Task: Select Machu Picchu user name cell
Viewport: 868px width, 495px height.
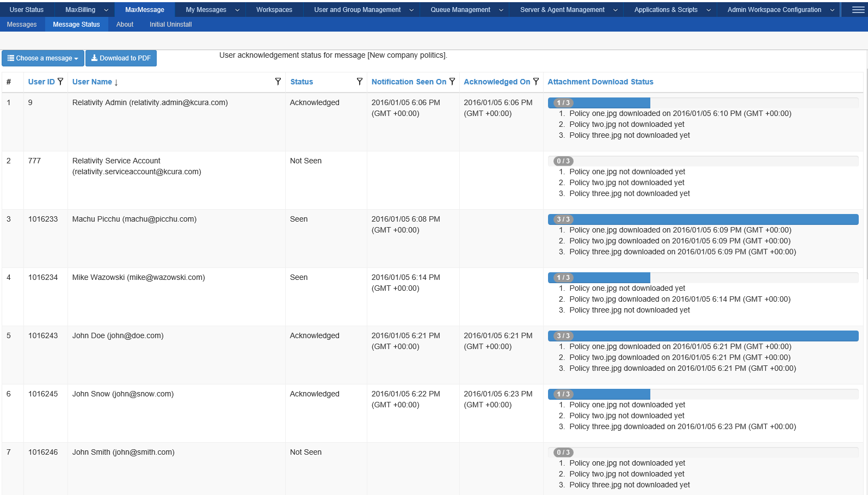Action: (x=176, y=239)
